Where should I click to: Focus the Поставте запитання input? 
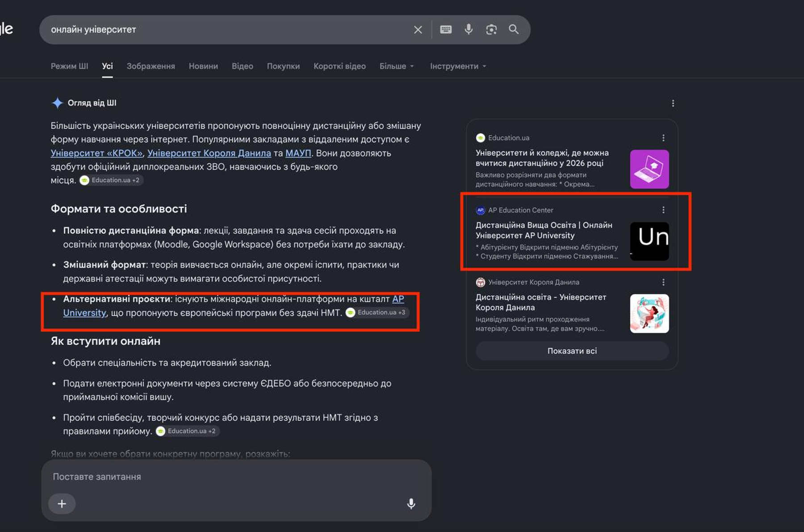click(x=236, y=477)
